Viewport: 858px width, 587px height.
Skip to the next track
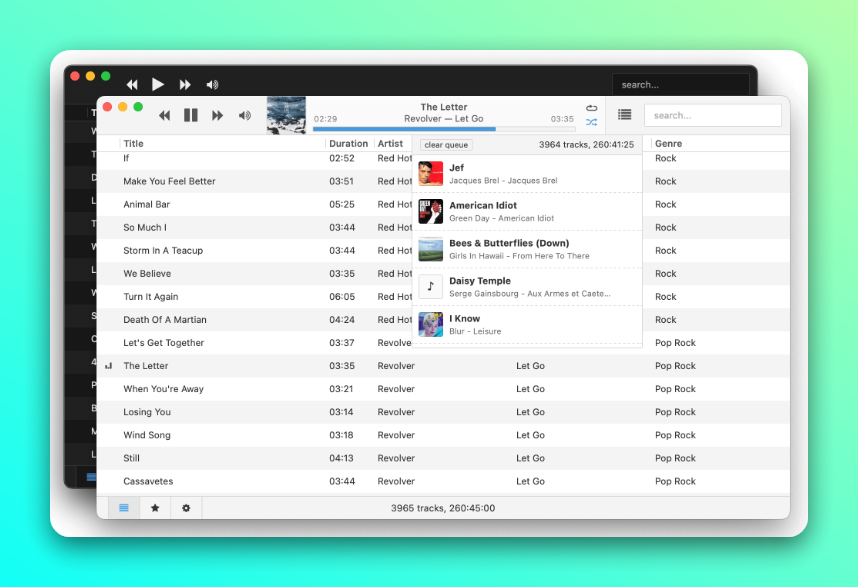(217, 116)
